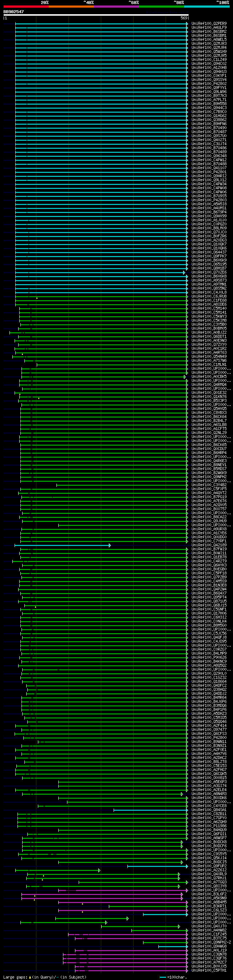This screenshot has height=980, width=233.
Task: Click hit label UniRef100_Q41107
Action: [x=209, y=168]
